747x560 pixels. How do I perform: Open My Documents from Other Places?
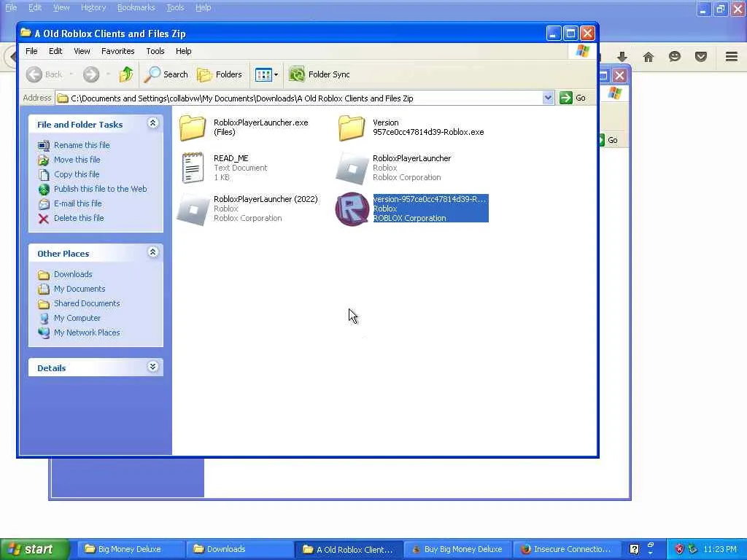pyautogui.click(x=79, y=289)
